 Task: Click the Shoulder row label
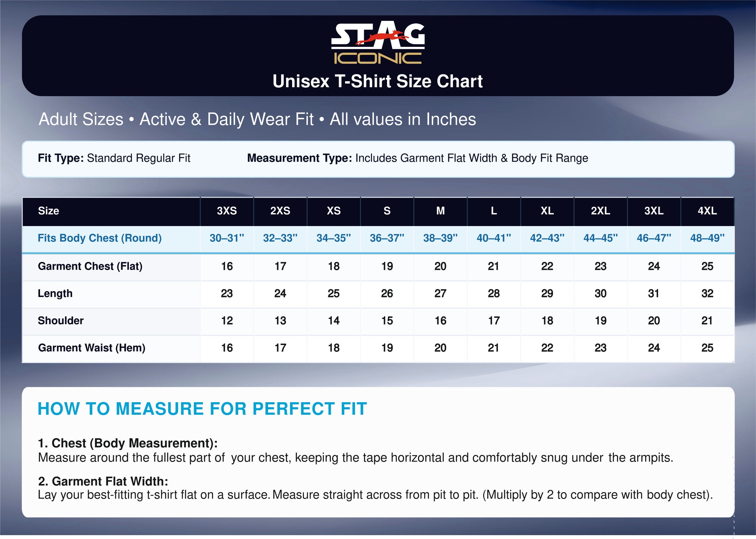coord(60,321)
